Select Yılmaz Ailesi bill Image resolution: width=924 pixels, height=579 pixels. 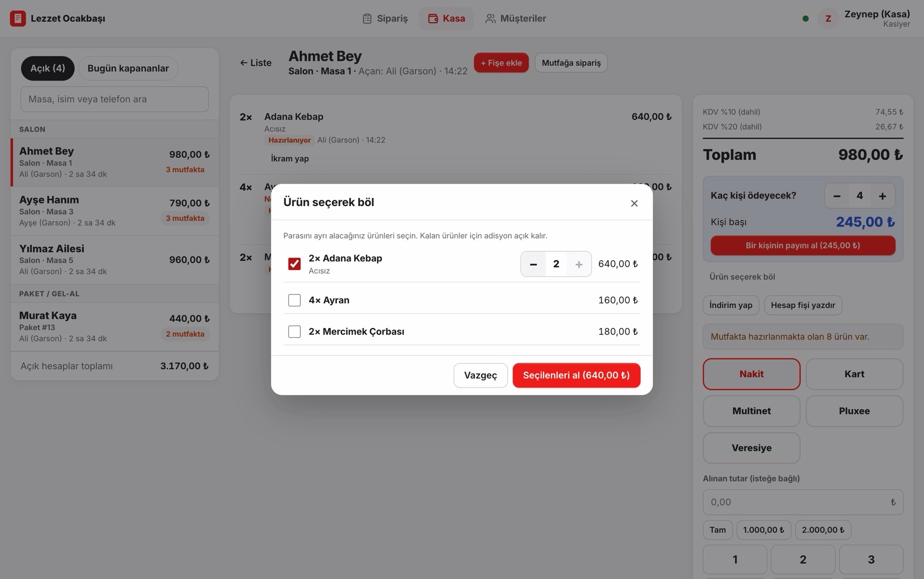click(114, 260)
